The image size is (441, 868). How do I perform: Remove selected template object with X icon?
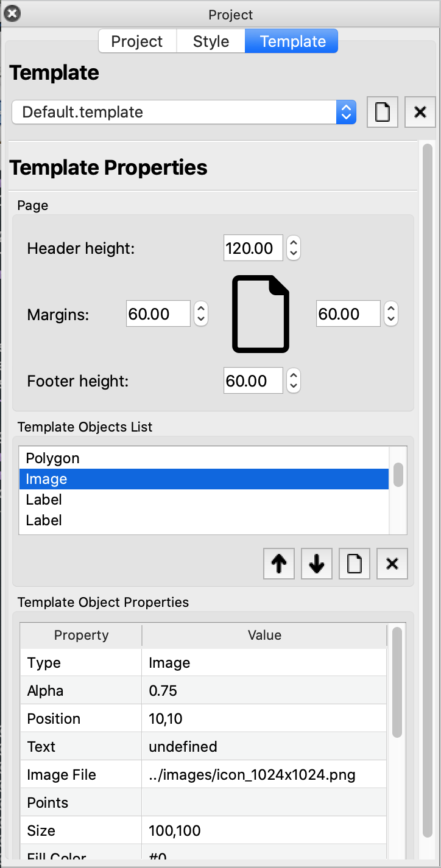[x=392, y=564]
